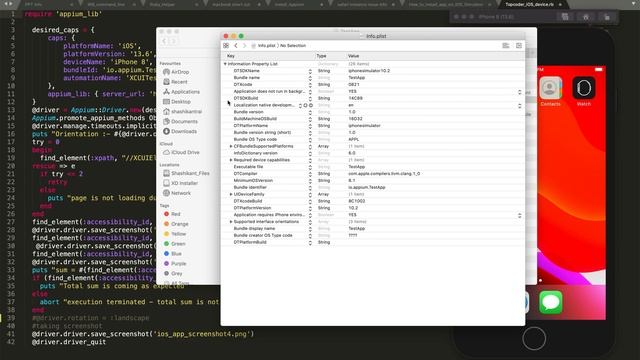Select the Bundle display name row
The height and width of the screenshot is (360, 640).
pos(373,229)
